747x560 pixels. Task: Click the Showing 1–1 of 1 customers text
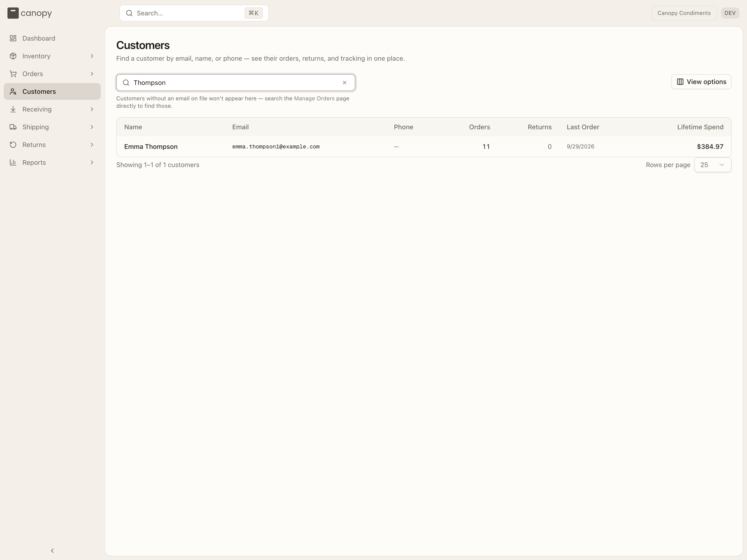pos(158,165)
